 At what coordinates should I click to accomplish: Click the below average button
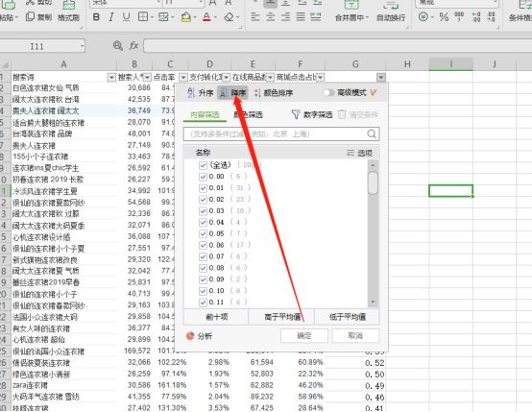click(x=347, y=317)
